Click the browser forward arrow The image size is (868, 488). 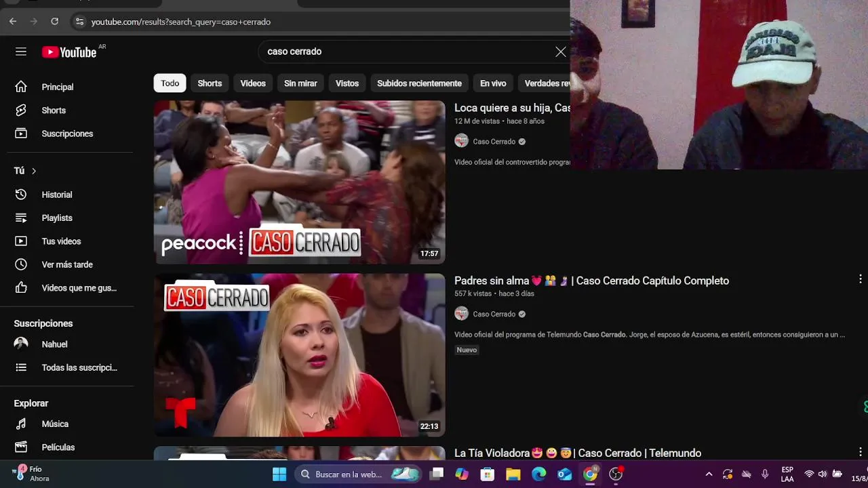point(34,22)
